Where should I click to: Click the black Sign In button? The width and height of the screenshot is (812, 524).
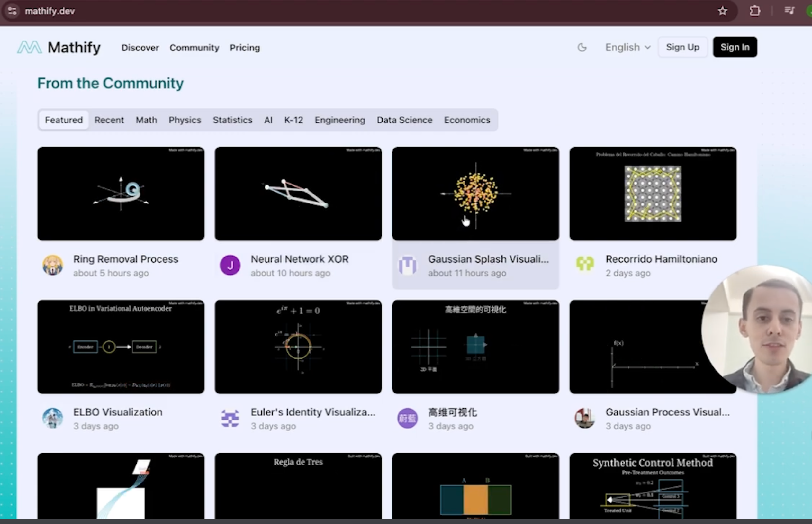pos(735,47)
